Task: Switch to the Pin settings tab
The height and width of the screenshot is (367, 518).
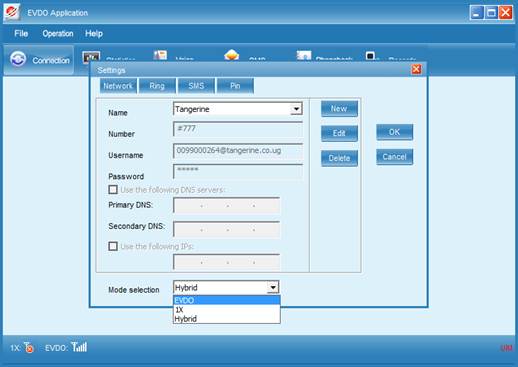Action: 235,86
